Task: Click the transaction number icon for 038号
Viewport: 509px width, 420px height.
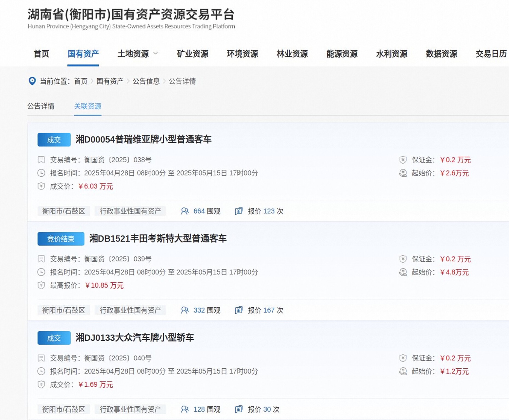Action: pyautogui.click(x=41, y=160)
